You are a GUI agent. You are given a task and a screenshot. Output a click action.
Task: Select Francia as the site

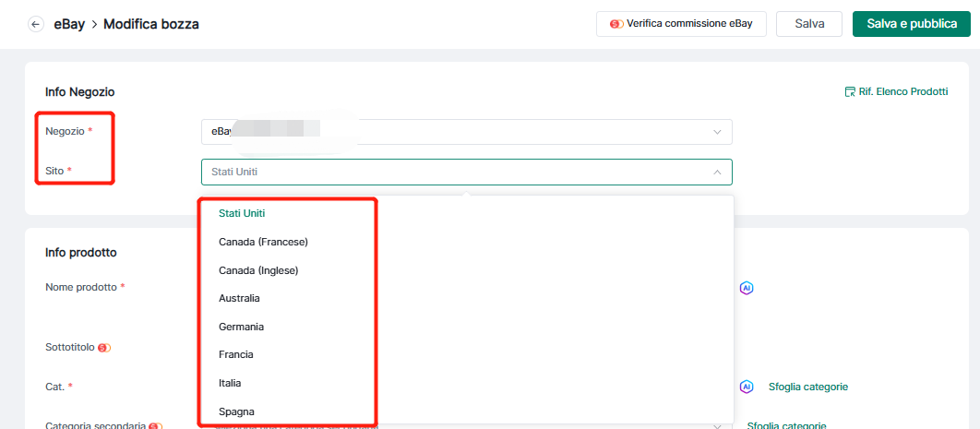pos(235,354)
